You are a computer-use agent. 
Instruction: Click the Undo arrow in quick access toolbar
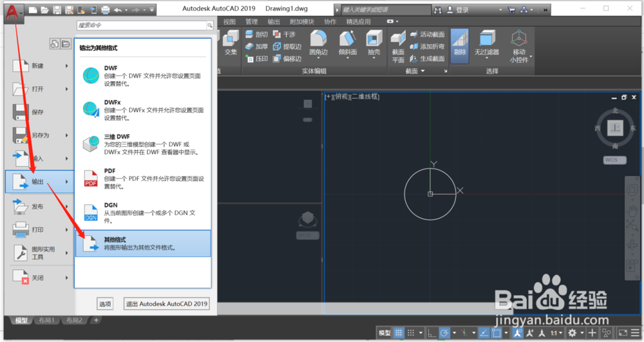click(x=118, y=10)
